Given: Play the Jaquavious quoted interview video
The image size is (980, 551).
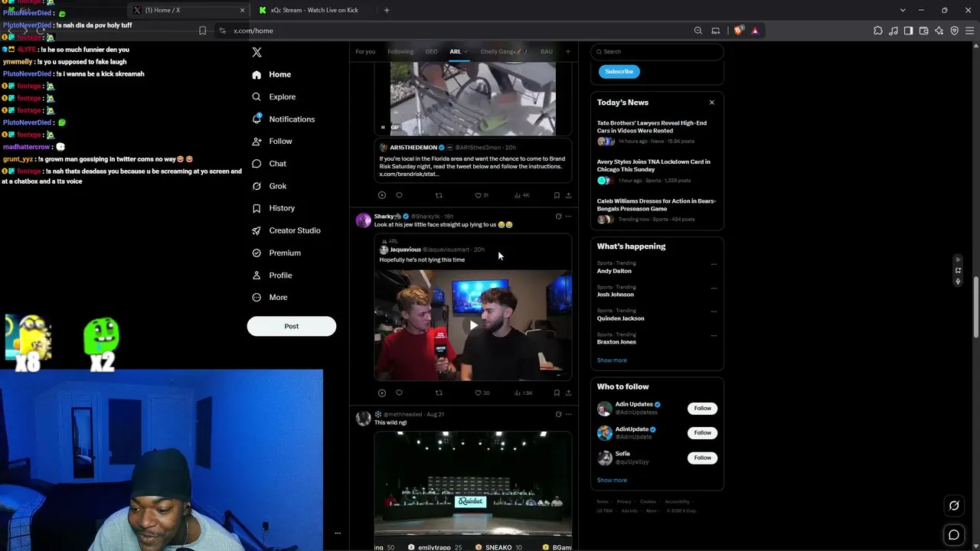Looking at the screenshot, I should [473, 325].
